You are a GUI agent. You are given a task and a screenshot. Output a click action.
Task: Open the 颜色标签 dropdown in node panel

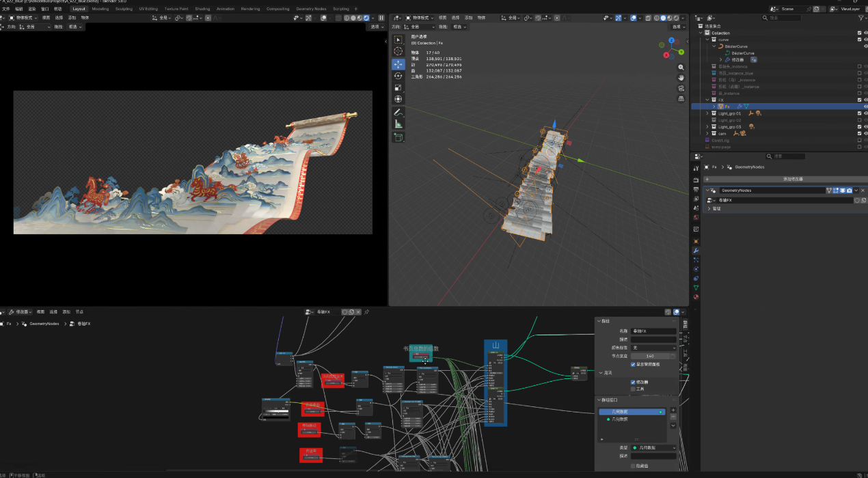click(653, 348)
